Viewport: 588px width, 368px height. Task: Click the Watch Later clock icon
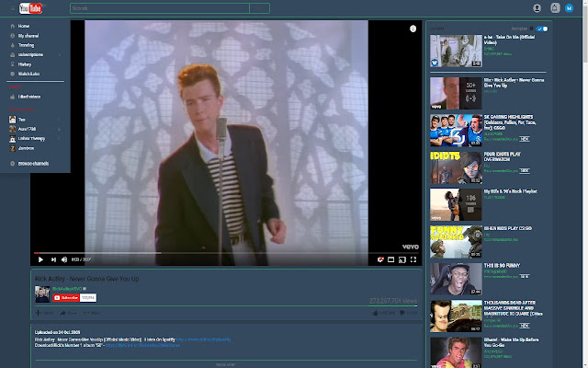[x=12, y=74]
